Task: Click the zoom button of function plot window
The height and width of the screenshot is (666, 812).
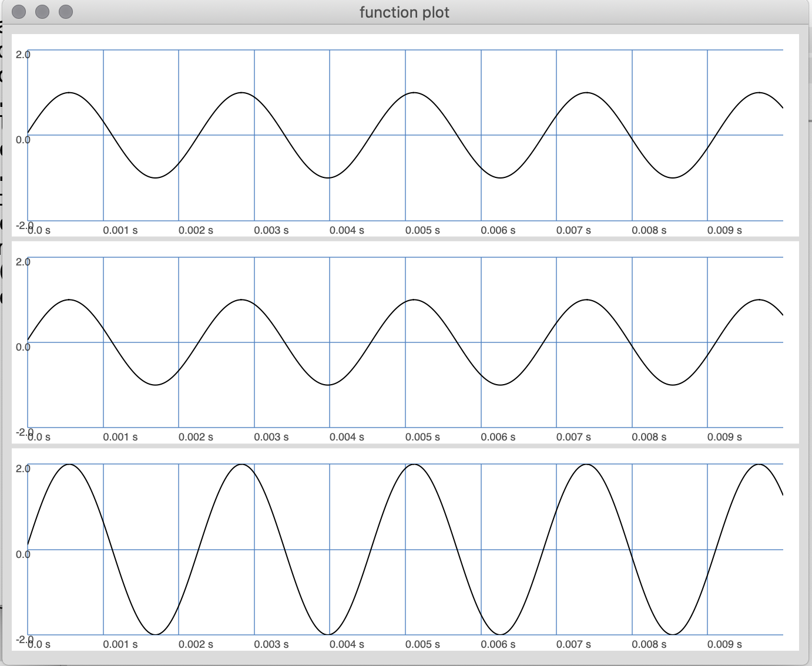Action: point(66,12)
